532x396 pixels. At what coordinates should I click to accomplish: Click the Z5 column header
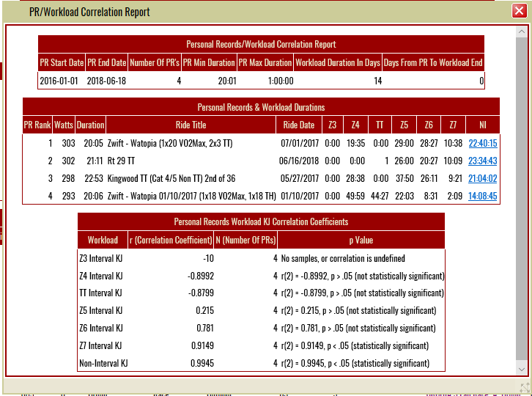pyautogui.click(x=404, y=125)
